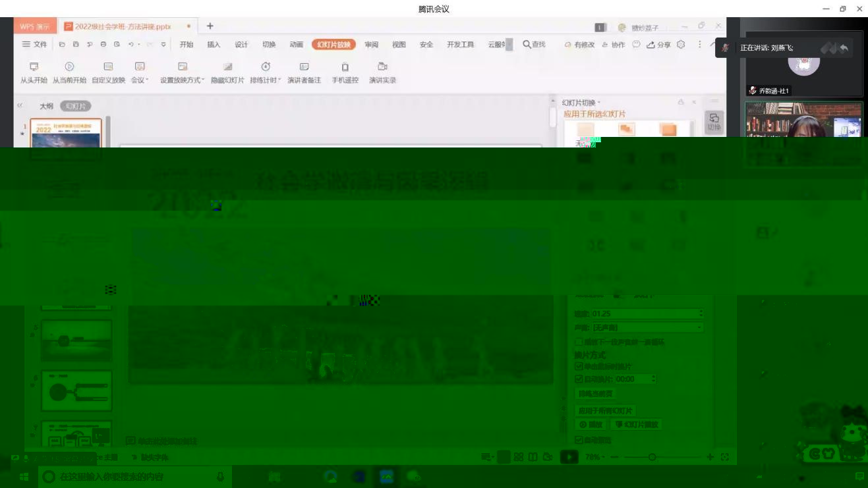Image resolution: width=868 pixels, height=488 pixels.
Task: Click 幻灯片播放 slideshow button in panel
Action: click(x=636, y=425)
